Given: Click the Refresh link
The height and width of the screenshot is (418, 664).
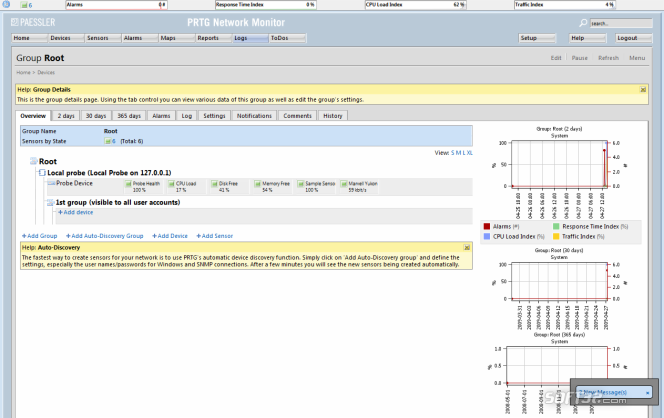Looking at the screenshot, I should (609, 58).
